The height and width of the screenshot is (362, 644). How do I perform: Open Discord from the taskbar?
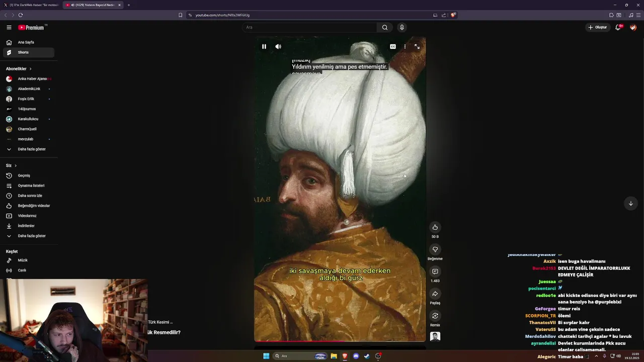pyautogui.click(x=356, y=356)
